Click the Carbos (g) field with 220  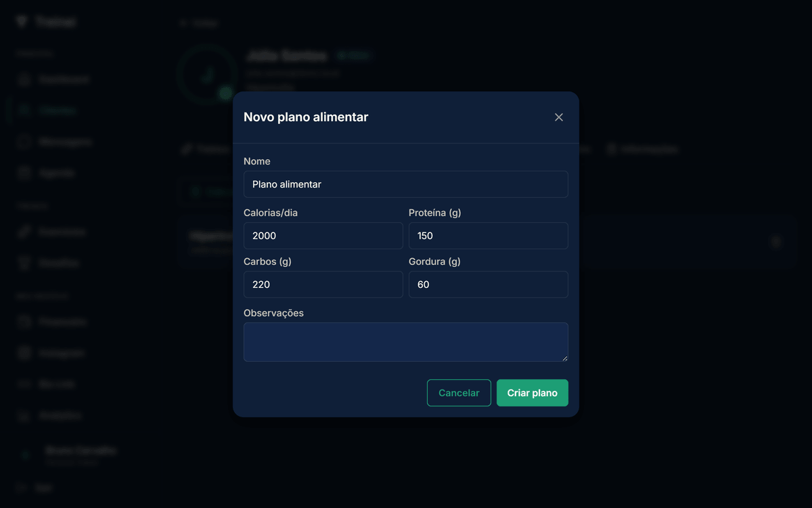point(323,284)
